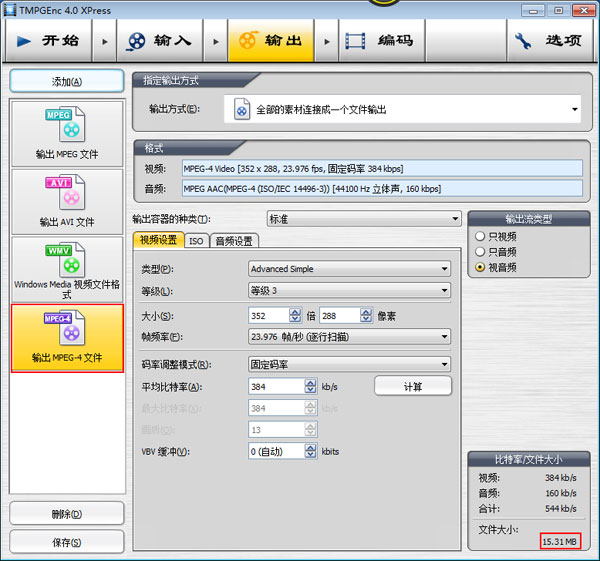Click the height field showing 288

pyautogui.click(x=340, y=315)
